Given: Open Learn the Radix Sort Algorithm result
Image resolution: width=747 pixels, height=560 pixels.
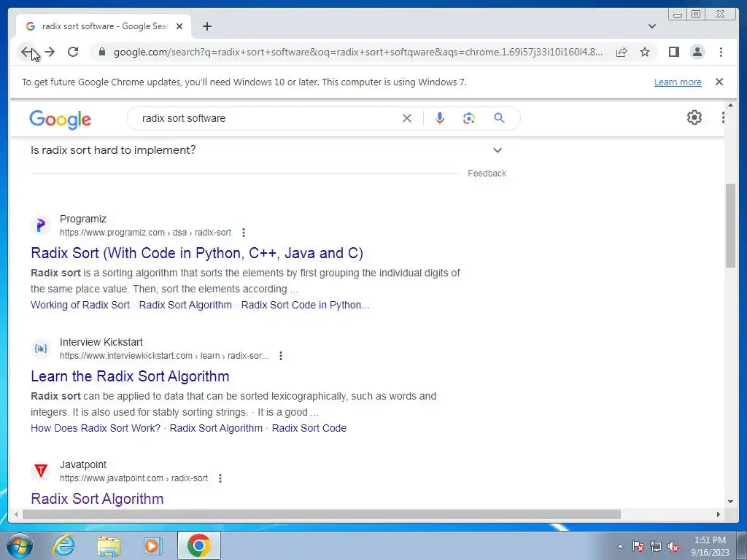Looking at the screenshot, I should pyautogui.click(x=130, y=376).
